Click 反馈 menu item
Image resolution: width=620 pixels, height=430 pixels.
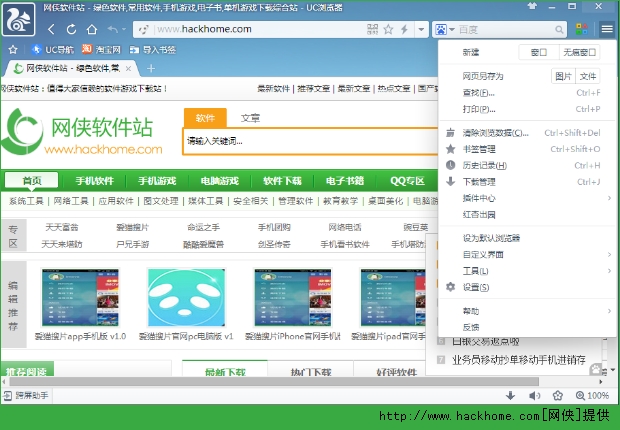tap(527, 328)
